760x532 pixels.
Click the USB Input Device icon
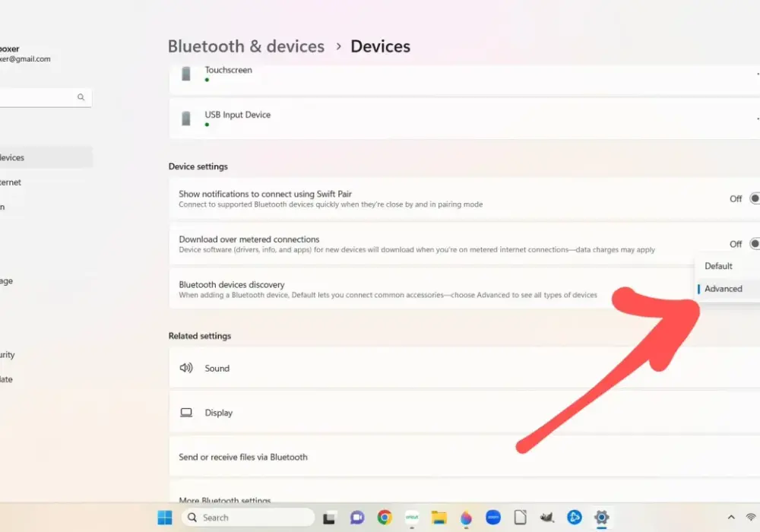click(x=185, y=119)
